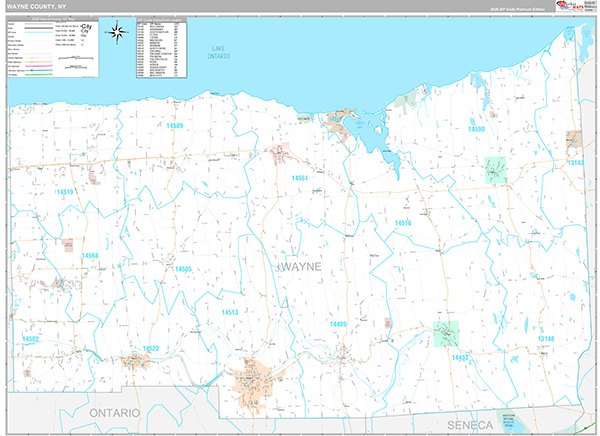Click the blue interstate highway legend line
Viewport: 600px width, 436px height.
point(39,70)
